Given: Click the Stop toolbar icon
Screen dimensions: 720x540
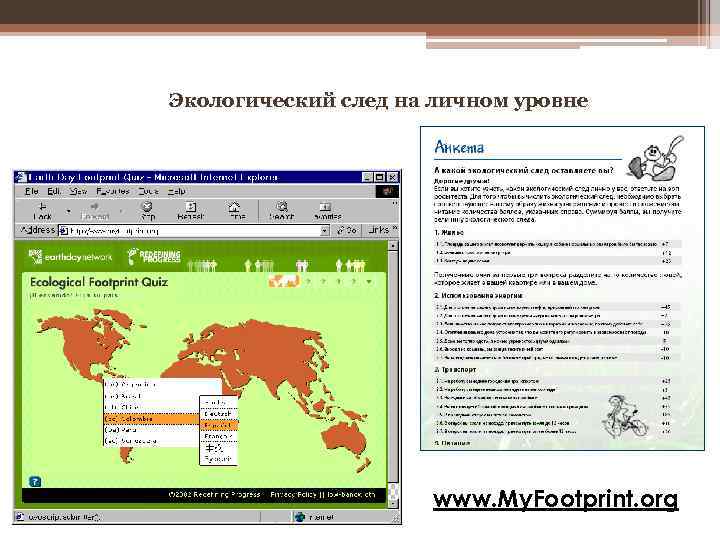Looking at the screenshot, I should 147,207.
